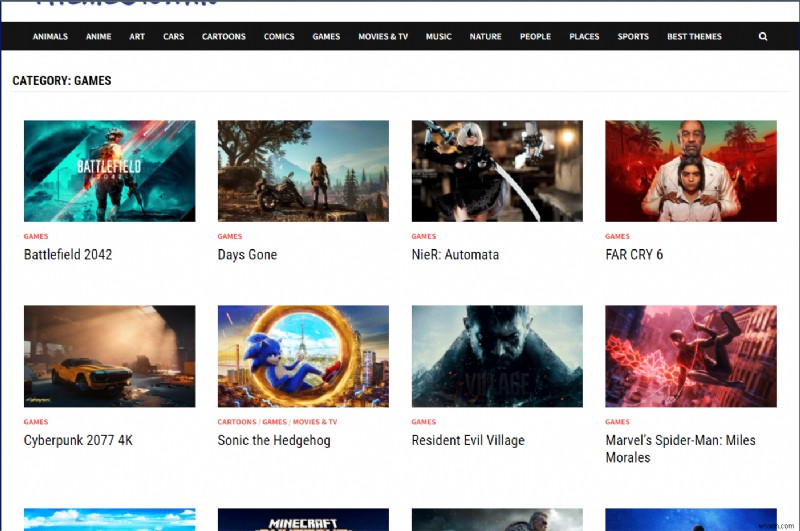Select the Art menu item

click(137, 37)
